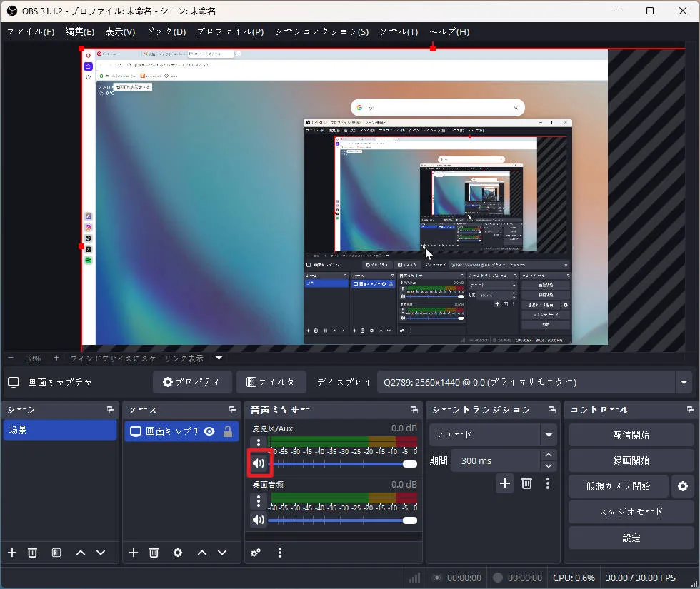The image size is (700, 589).
Task: Add a new scene
Action: tap(12, 553)
